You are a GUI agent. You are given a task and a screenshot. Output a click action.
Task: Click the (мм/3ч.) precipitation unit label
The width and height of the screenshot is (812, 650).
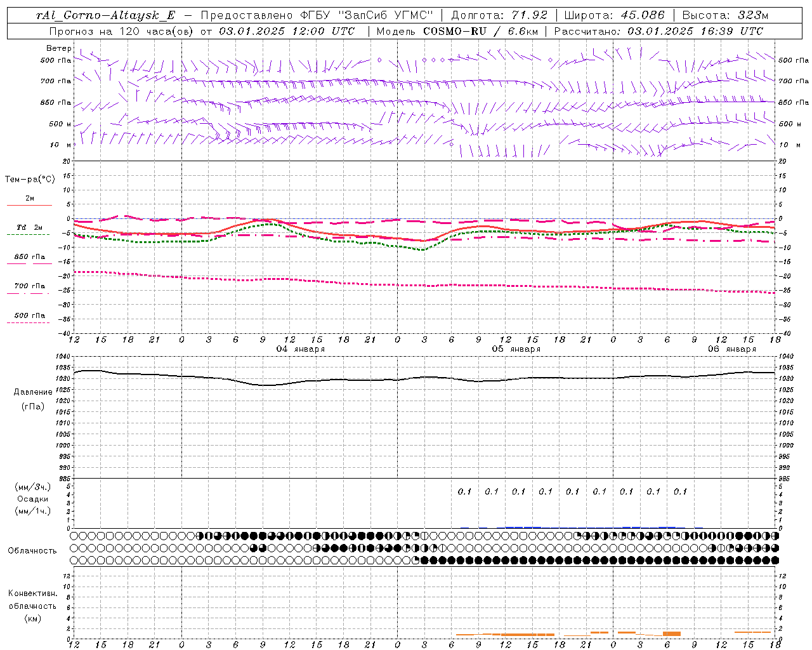[x=33, y=487]
